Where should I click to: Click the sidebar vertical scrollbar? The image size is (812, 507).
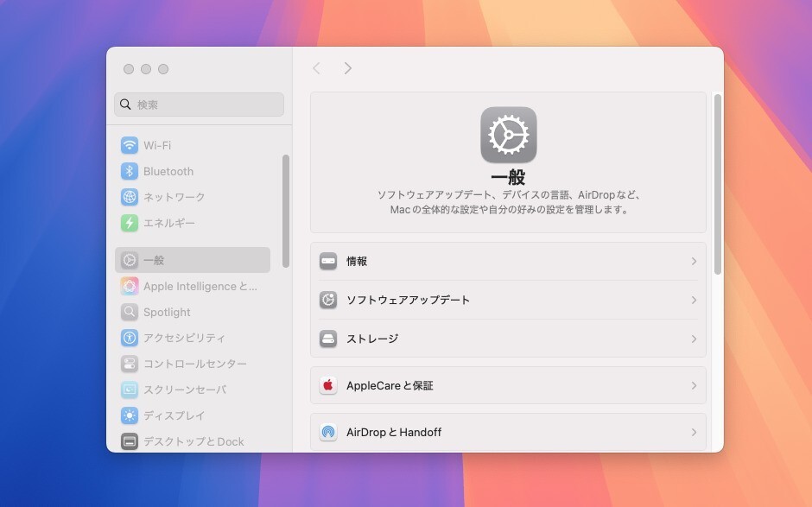[x=286, y=211]
